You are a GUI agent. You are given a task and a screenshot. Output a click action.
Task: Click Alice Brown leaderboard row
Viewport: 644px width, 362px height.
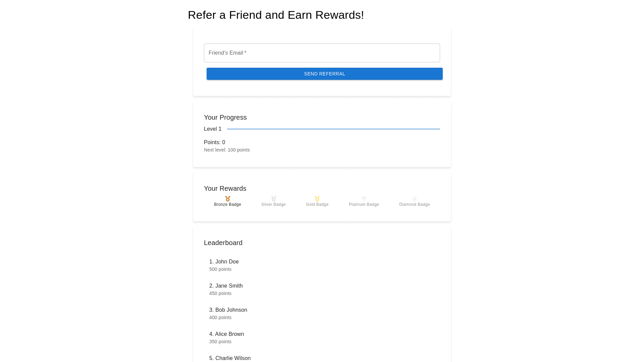(x=227, y=334)
